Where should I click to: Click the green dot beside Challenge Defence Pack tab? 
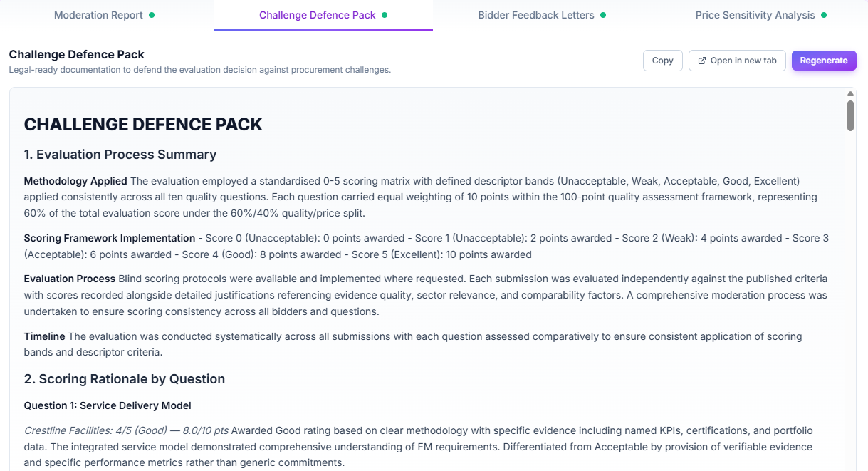point(385,15)
